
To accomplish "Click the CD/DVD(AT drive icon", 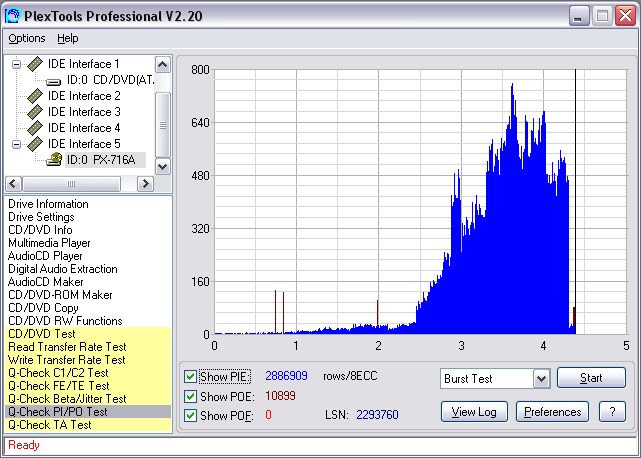I will click(54, 81).
